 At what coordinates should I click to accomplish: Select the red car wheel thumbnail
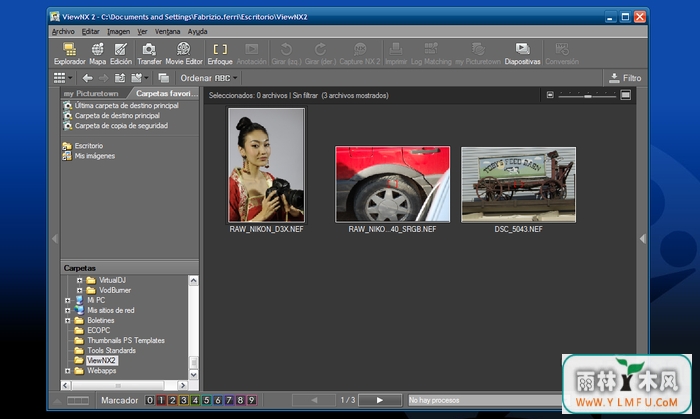point(392,184)
